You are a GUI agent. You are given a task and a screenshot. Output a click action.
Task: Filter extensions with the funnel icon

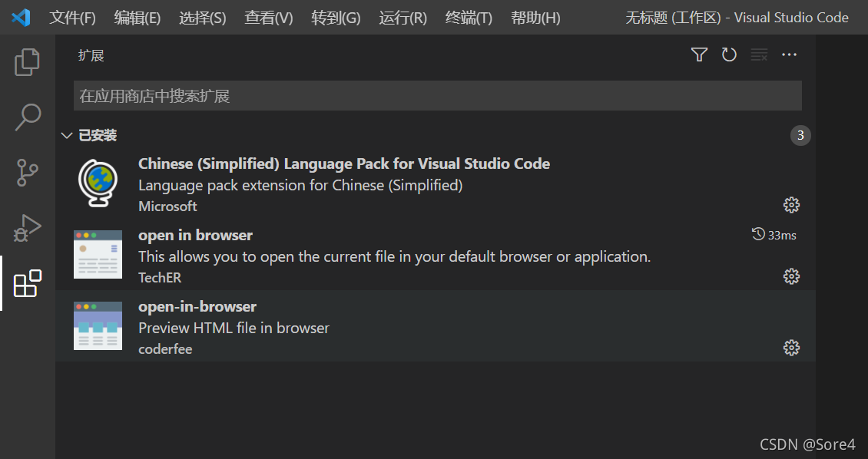[x=699, y=54]
